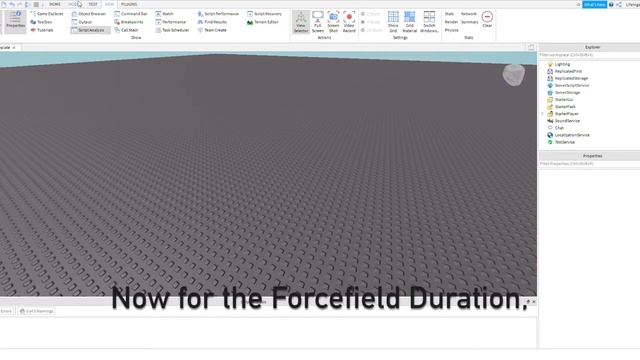Show the Physics stats
This screenshot has height=360, width=640.
[x=451, y=30]
